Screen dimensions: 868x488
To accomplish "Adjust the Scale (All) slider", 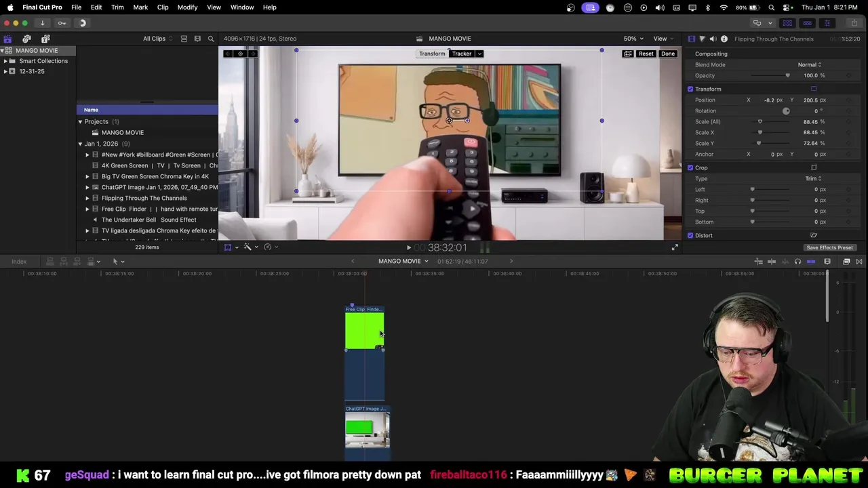I will coord(771,121).
